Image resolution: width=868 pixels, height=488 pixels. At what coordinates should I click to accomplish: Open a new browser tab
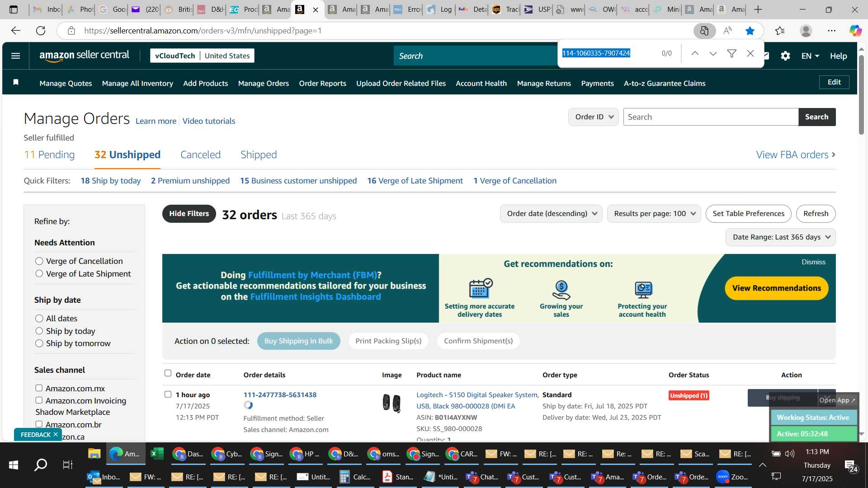click(x=758, y=9)
